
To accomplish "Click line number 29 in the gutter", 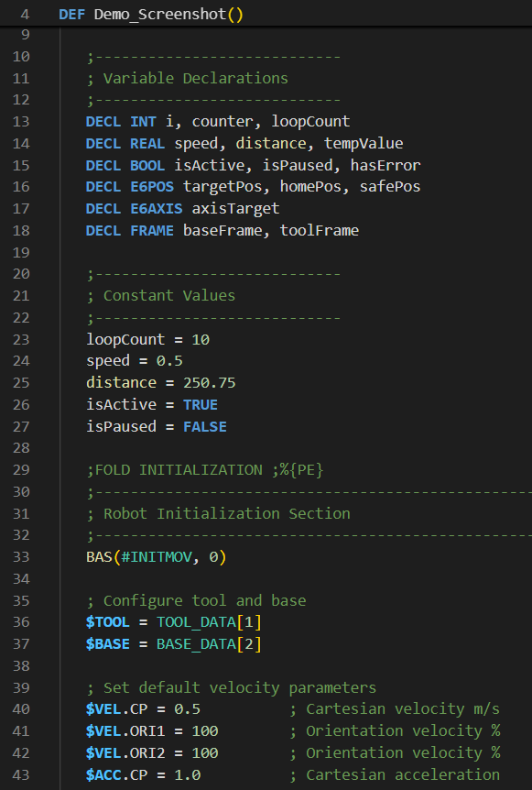I will click(x=21, y=469).
